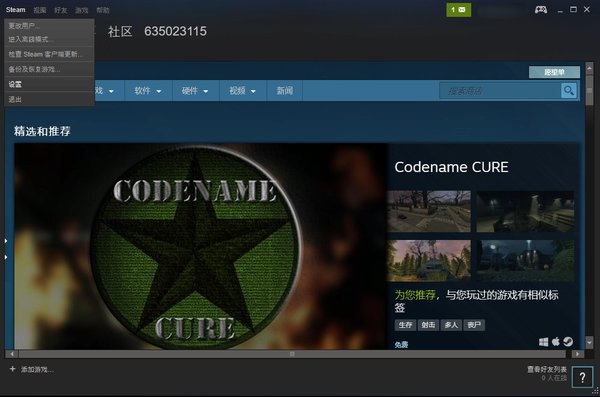
Task: Open the 635023115 profile tab
Action: [x=175, y=31]
